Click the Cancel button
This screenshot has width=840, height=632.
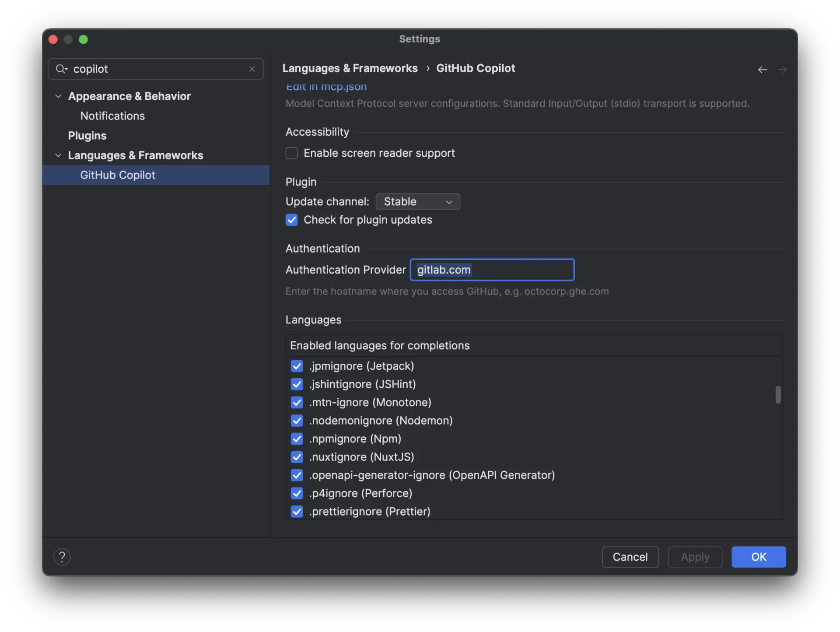tap(630, 557)
